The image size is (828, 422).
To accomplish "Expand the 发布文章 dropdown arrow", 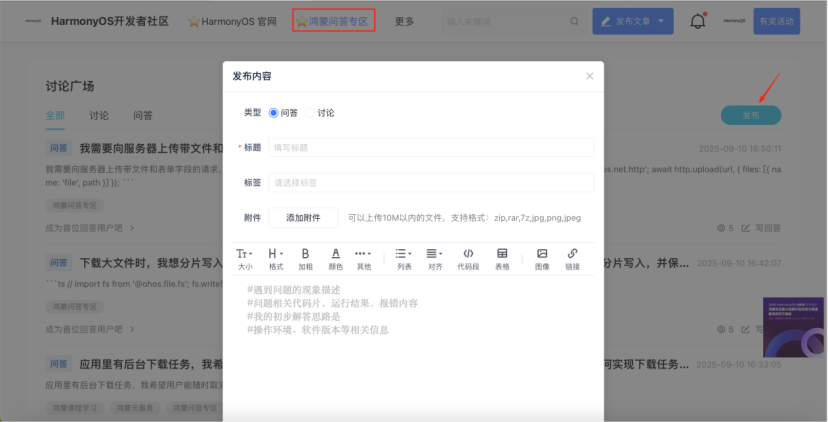I will point(662,21).
